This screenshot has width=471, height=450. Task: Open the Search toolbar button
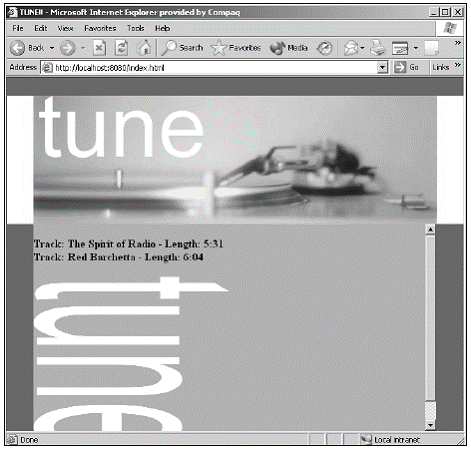coord(182,48)
